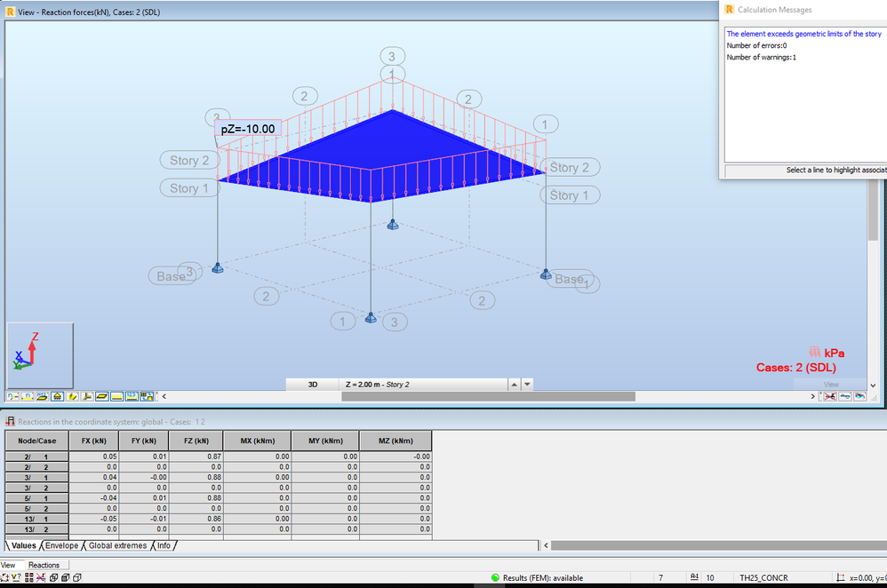Screen dimensions: 887x588
Task: Step story level up with arrow
Action: click(x=515, y=385)
